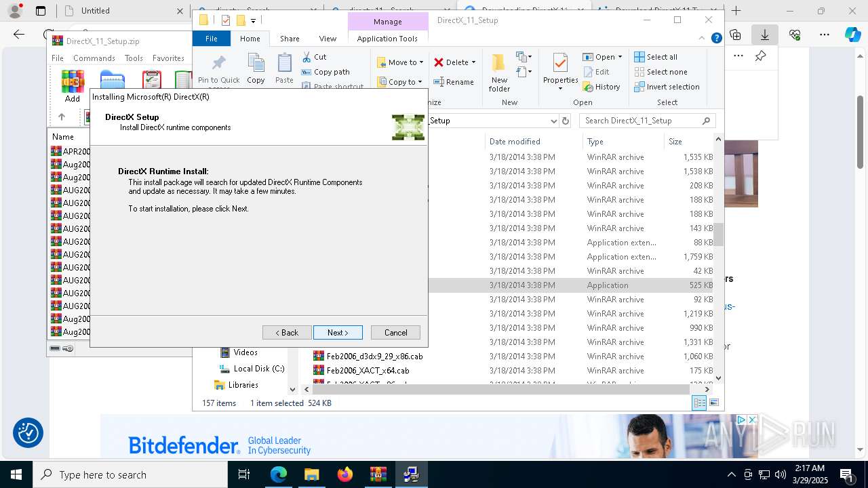Click Select none in ribbon
This screenshot has height=488, width=868.
pos(660,72)
